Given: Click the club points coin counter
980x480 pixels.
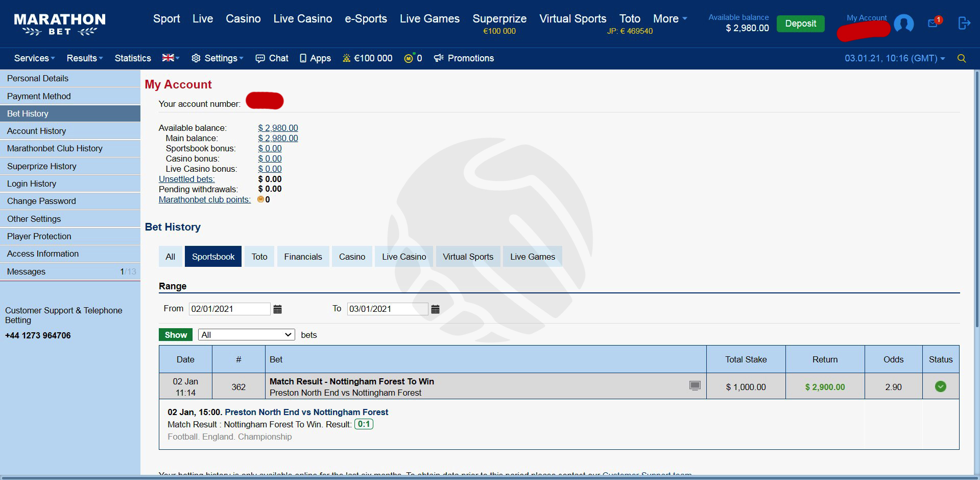Looking at the screenshot, I should (413, 58).
